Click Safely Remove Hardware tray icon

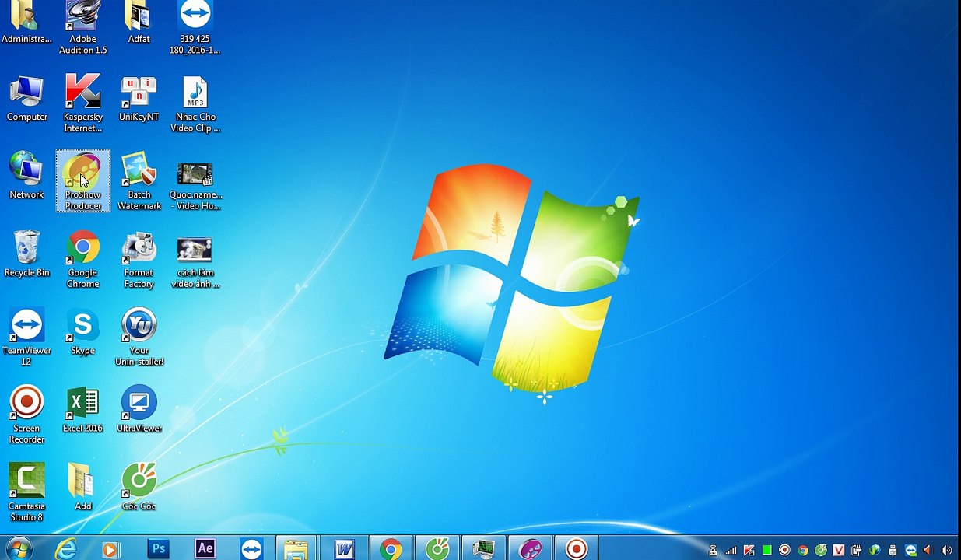point(893,551)
